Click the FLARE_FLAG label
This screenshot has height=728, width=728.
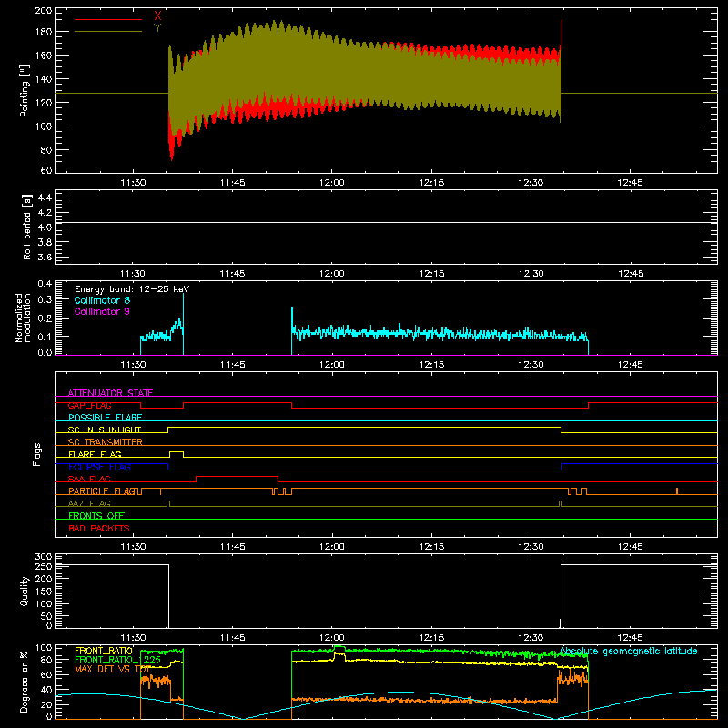click(95, 454)
